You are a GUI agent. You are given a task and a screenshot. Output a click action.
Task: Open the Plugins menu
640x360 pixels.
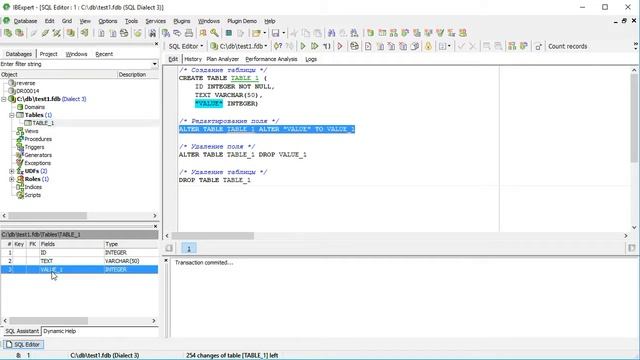(182, 21)
